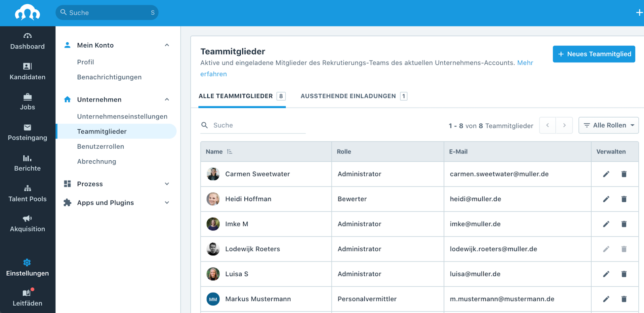Edit Luisa S's entry
This screenshot has height=313, width=644.
[x=606, y=274]
